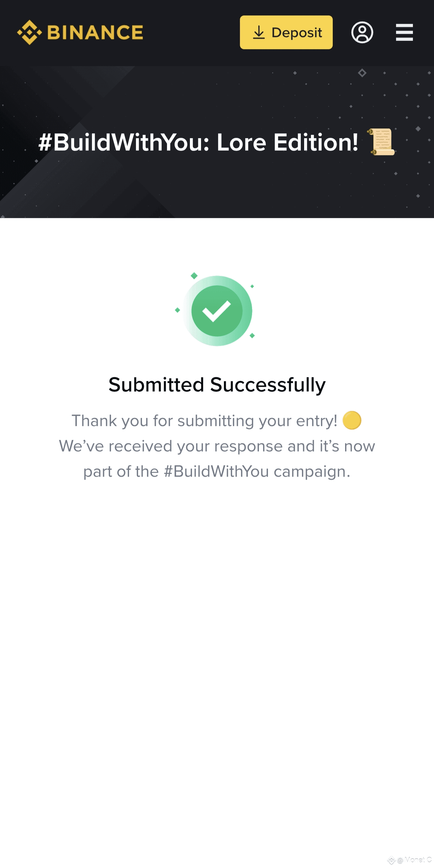Click the BINANCE wordmark text
Viewport: 434px width, 868px height.
95,32
